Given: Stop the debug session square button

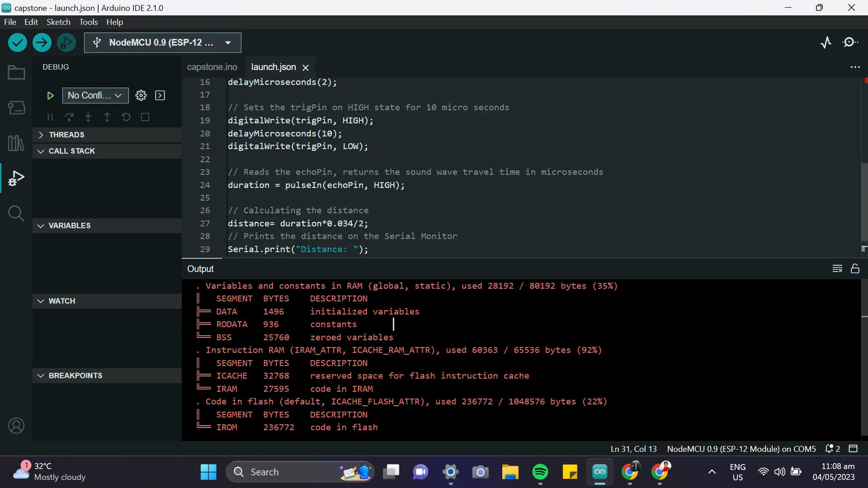Looking at the screenshot, I should (145, 117).
